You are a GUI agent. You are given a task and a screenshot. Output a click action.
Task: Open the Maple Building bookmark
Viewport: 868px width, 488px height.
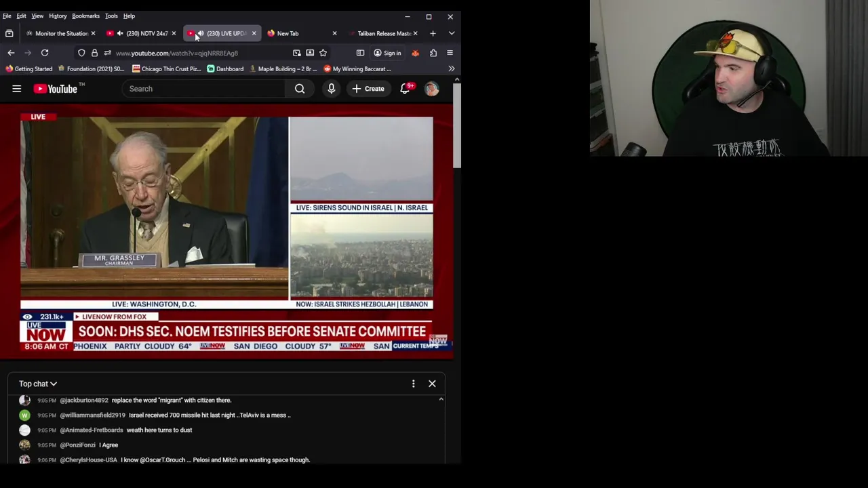(x=283, y=68)
